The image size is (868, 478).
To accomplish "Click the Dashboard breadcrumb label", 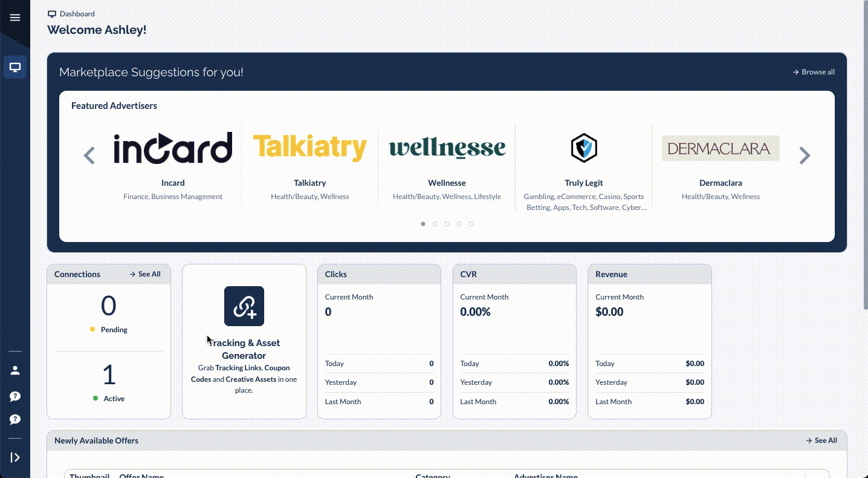I will coord(77,14).
